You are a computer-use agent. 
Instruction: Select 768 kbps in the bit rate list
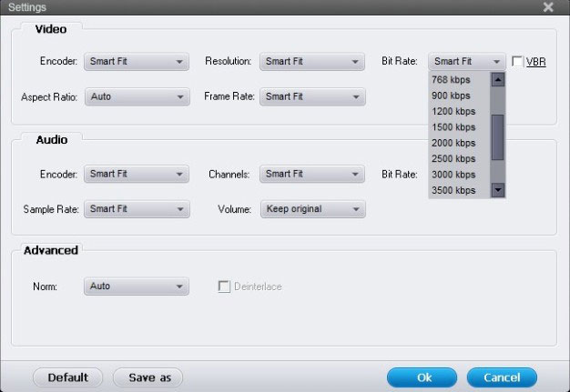click(x=460, y=79)
